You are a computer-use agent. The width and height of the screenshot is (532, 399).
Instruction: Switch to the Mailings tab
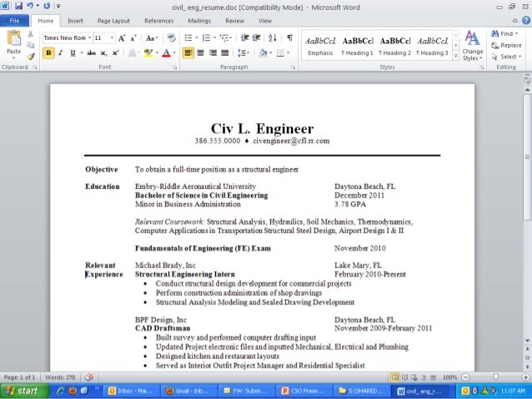point(199,21)
